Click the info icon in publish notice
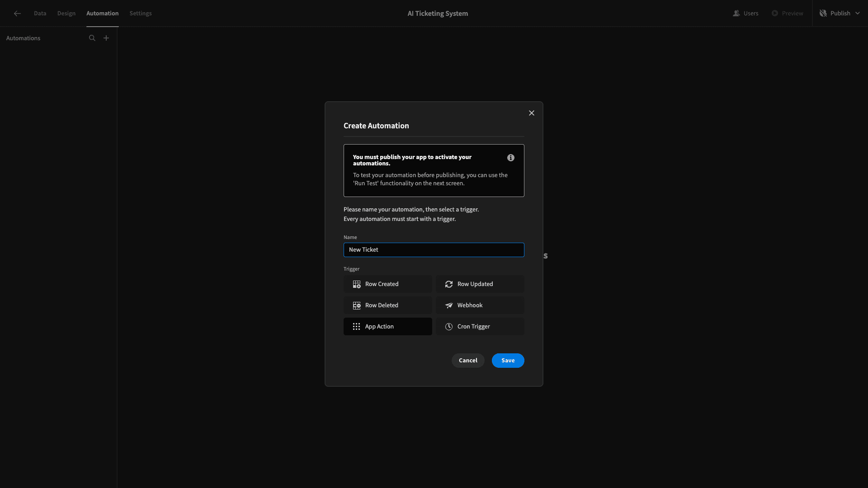The image size is (868, 488). (x=511, y=158)
